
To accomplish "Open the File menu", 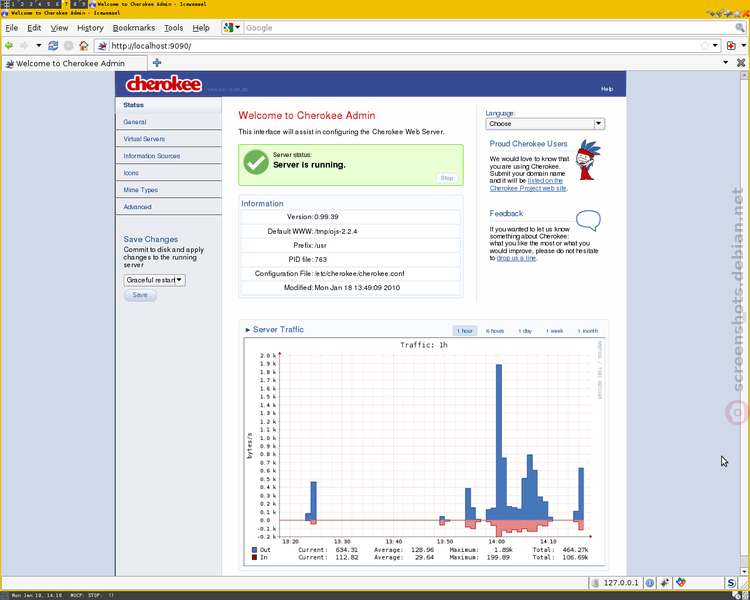I will (11, 28).
